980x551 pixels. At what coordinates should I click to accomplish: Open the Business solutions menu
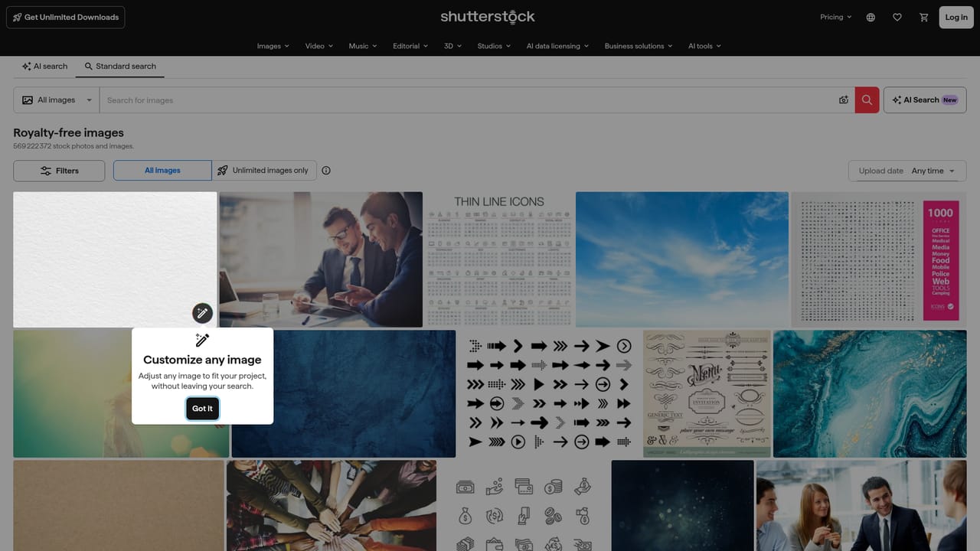point(639,46)
